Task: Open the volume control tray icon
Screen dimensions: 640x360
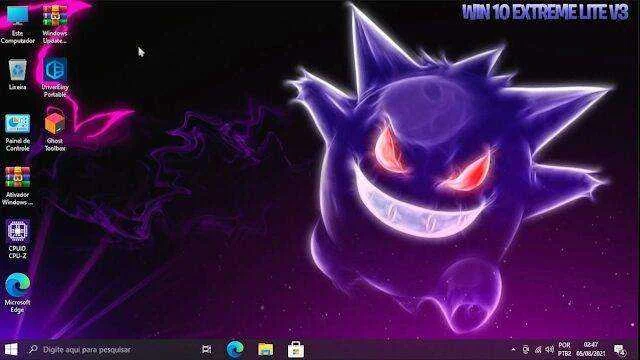Action: pos(550,350)
